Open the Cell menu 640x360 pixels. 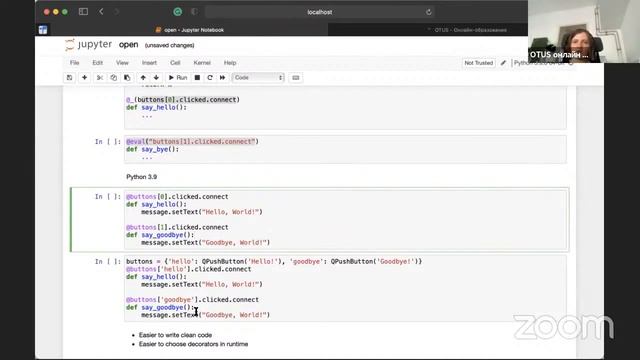tap(175, 63)
